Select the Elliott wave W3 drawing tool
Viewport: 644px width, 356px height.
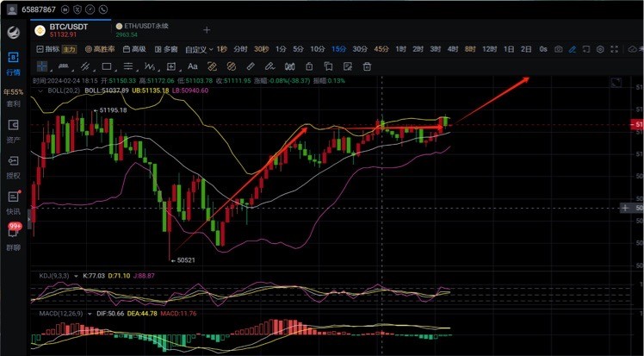[x=150, y=66]
